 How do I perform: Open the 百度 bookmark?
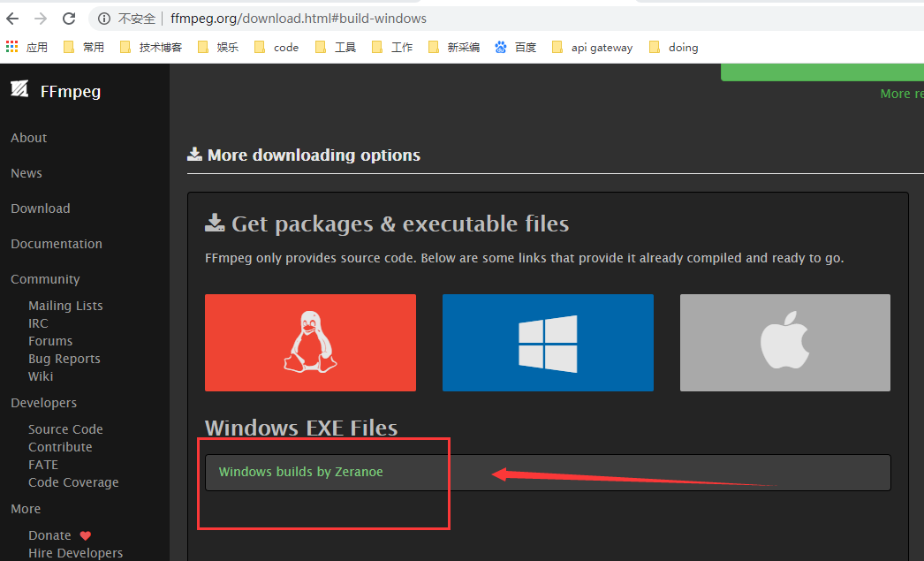click(516, 47)
